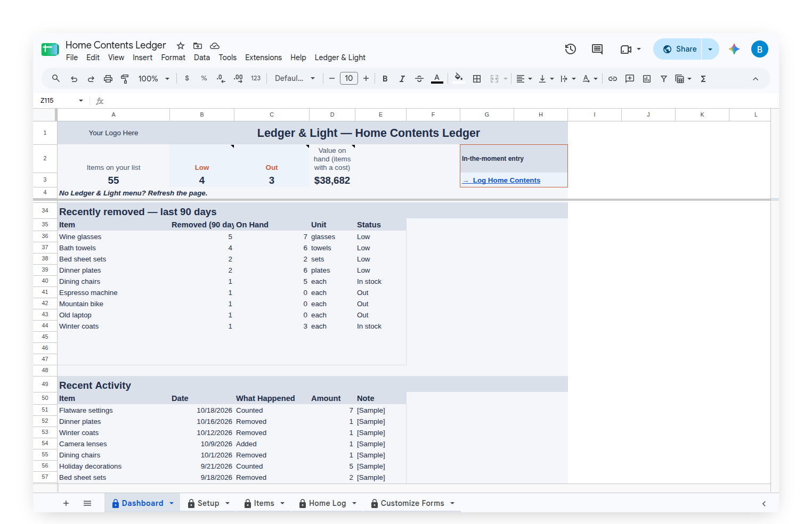
Task: Open the Ledger & Light menu
Action: click(340, 58)
